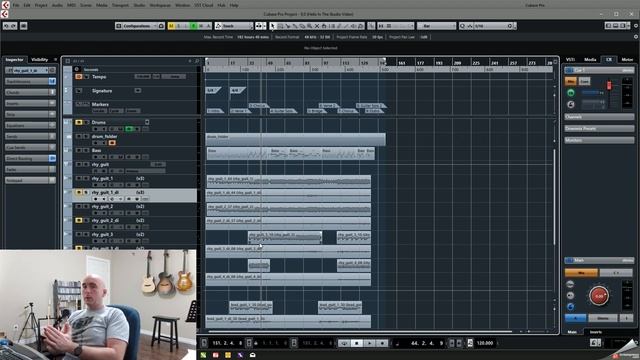640x360 pixels.
Task: Collapse the rhy_guit folder track
Action: click(x=66, y=164)
